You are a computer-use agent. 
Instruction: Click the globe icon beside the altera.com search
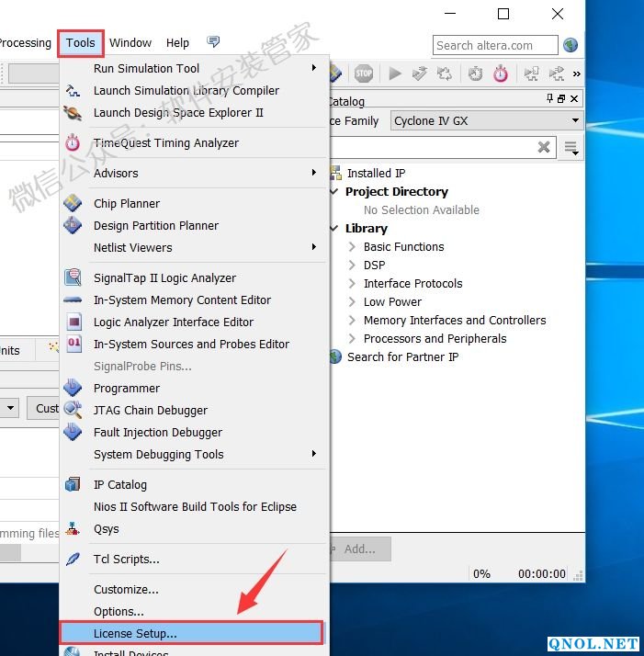coord(571,45)
